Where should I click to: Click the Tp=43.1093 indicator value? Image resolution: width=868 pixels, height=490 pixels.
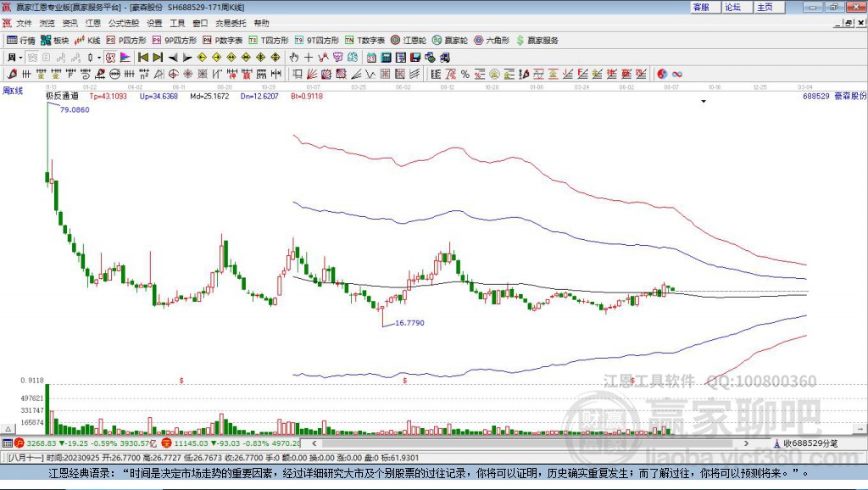pos(108,97)
